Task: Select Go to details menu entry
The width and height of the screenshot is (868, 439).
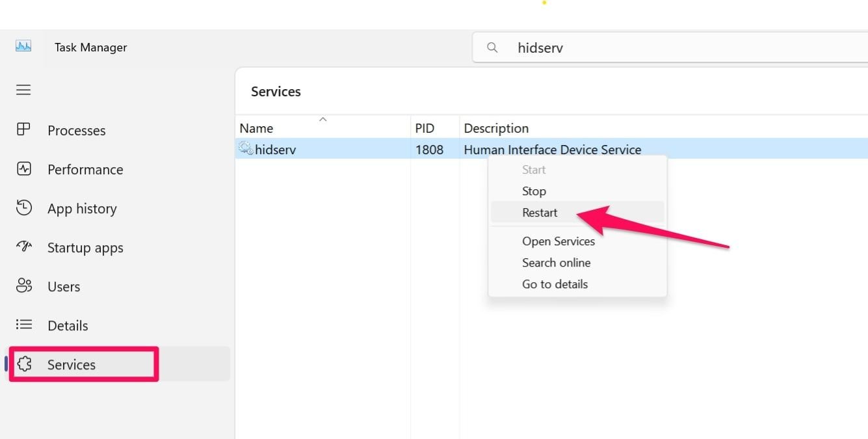Action: click(555, 284)
